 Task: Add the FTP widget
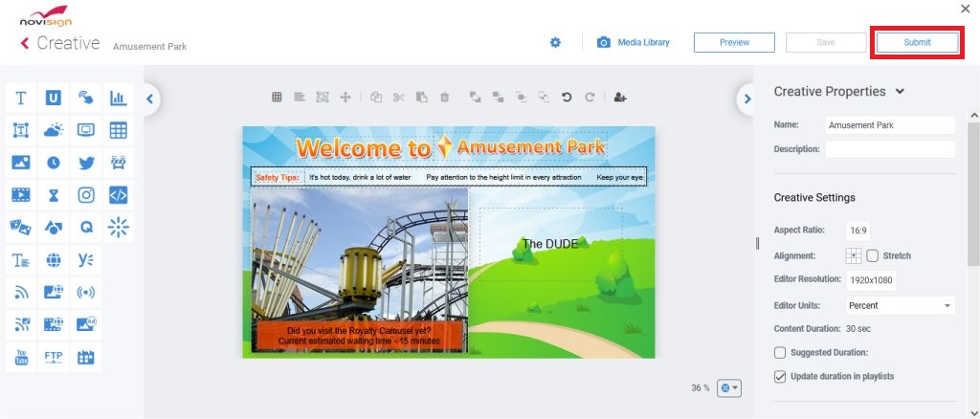pos(54,357)
